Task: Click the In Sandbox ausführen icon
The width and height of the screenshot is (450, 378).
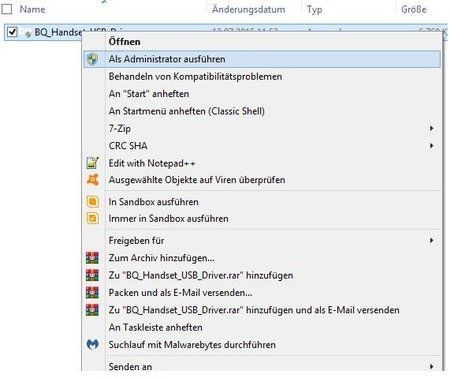Action: tap(92, 202)
